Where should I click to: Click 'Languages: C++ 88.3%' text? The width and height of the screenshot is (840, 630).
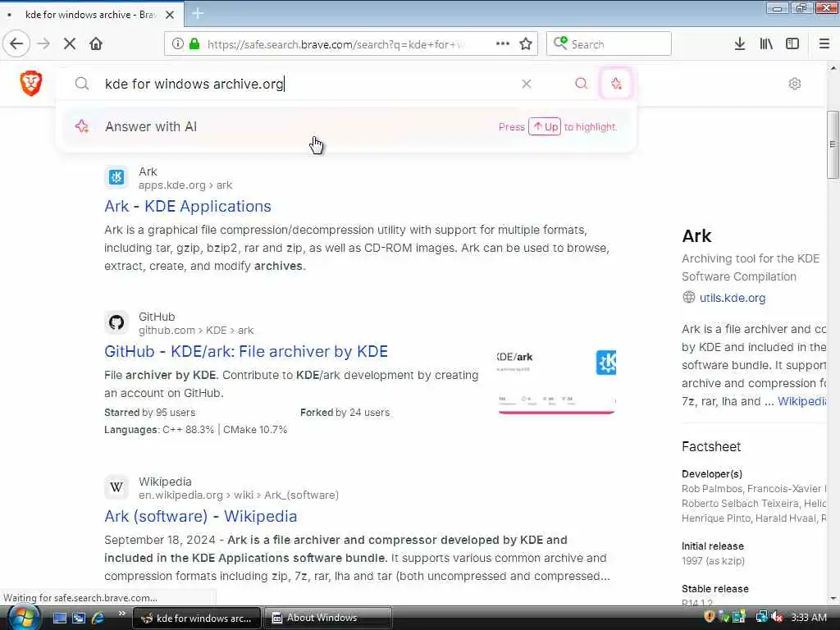pyautogui.click(x=159, y=430)
